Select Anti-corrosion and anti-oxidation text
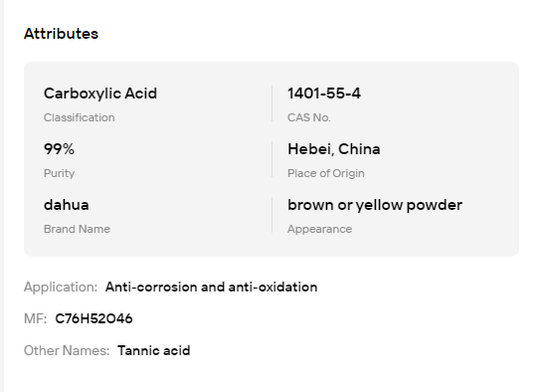Screen dimensions: 539x392 click(x=212, y=288)
